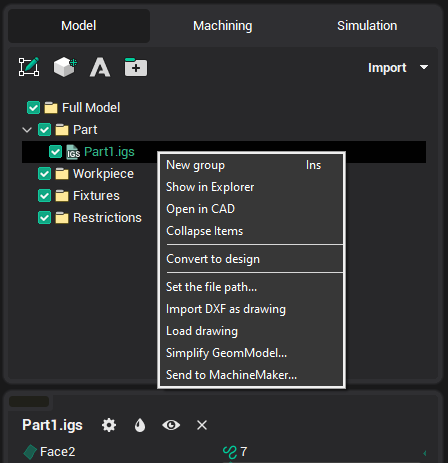Image resolution: width=448 pixels, height=463 pixels.
Task: Uncheck the Workpiece checkbox
Action: [x=44, y=174]
